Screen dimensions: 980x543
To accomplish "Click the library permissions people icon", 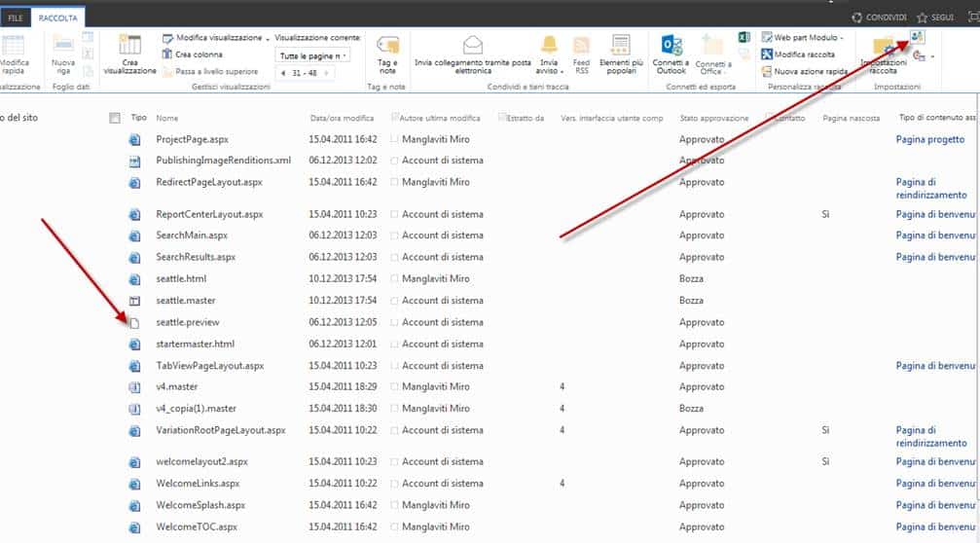I will 917,37.
